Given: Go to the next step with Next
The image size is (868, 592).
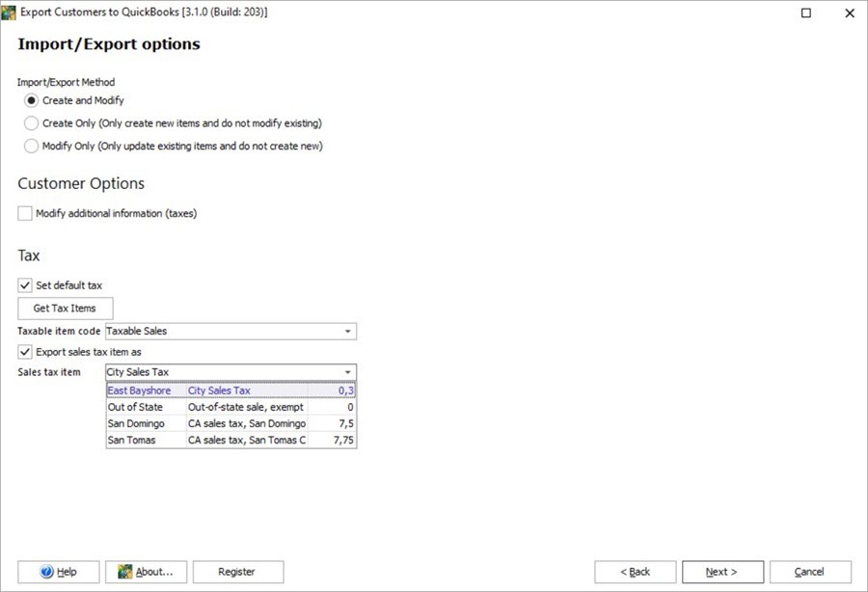Looking at the screenshot, I should coord(722,572).
